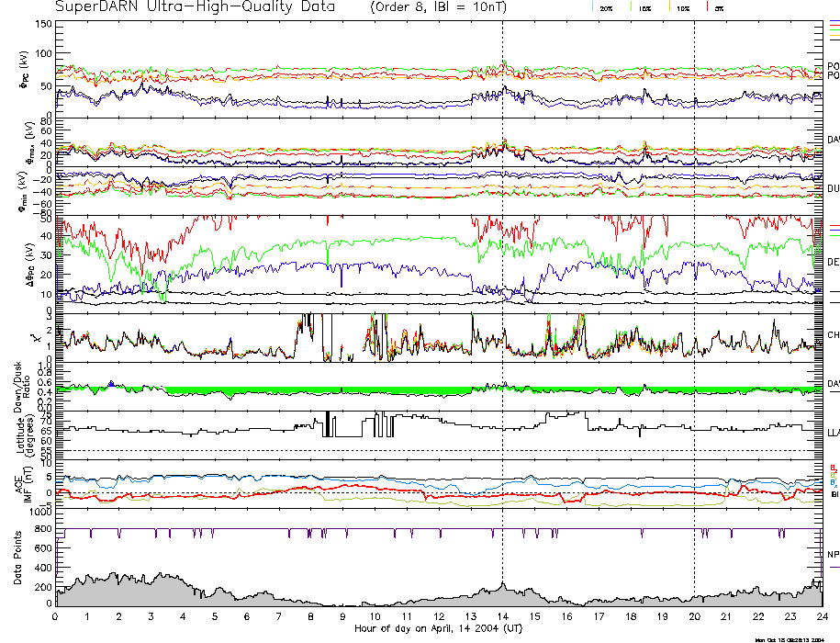Click the 400 tick on Data Points axis
The height and width of the screenshot is (643, 840).
point(44,568)
